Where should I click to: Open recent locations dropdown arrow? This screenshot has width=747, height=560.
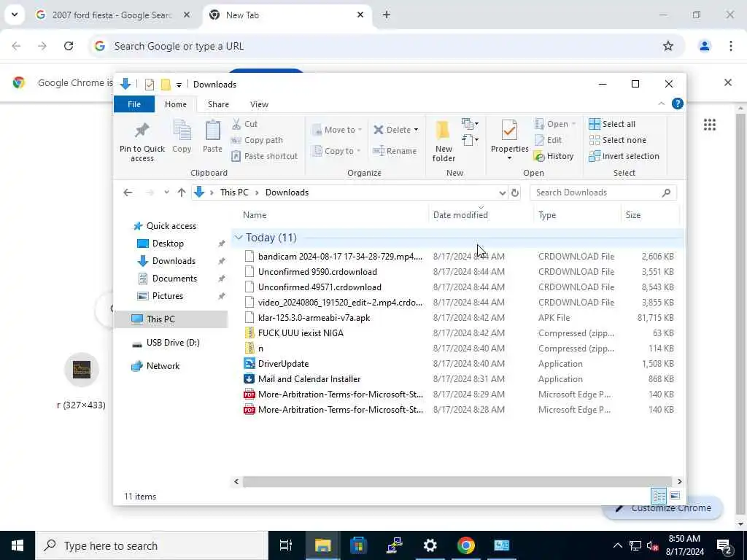click(166, 192)
